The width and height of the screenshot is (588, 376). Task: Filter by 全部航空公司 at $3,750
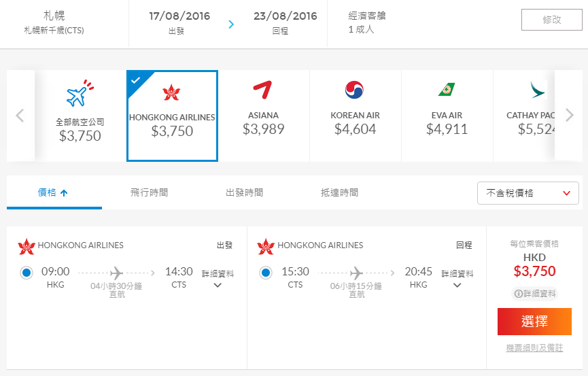coord(80,116)
